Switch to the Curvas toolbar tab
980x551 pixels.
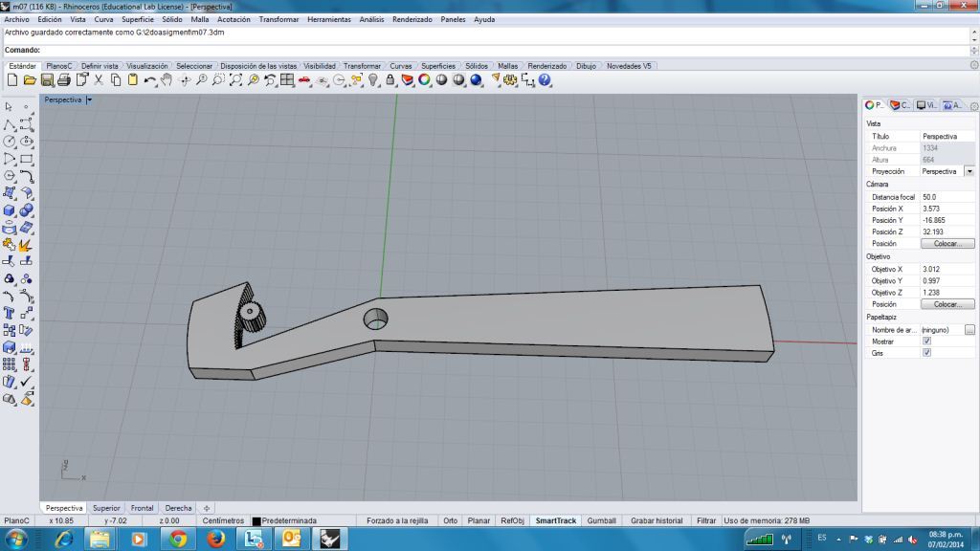pyautogui.click(x=401, y=66)
